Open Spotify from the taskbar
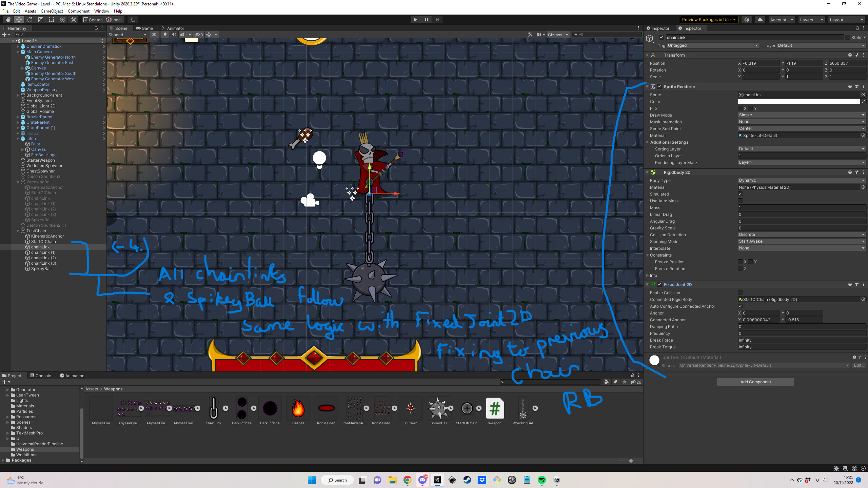Viewport: 868px width, 488px height. pyautogui.click(x=542, y=480)
